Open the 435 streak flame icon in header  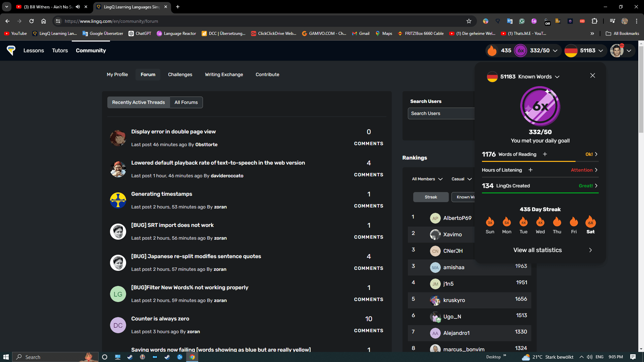point(492,50)
